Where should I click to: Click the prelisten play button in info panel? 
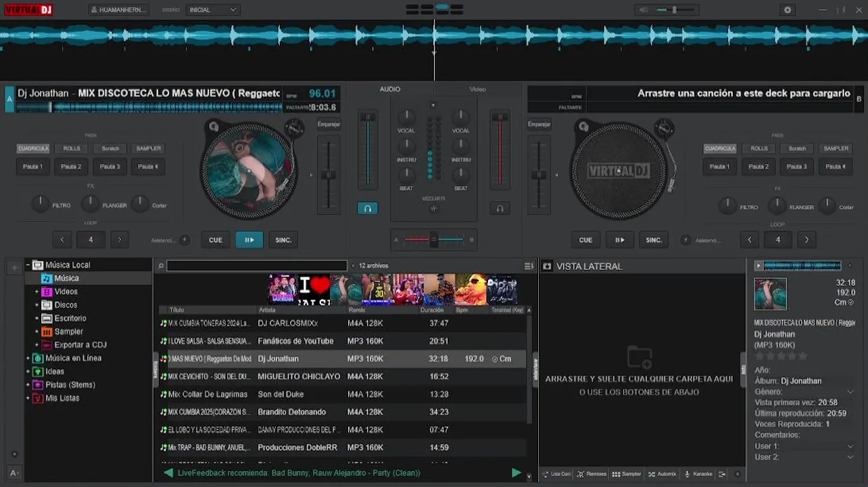point(758,266)
